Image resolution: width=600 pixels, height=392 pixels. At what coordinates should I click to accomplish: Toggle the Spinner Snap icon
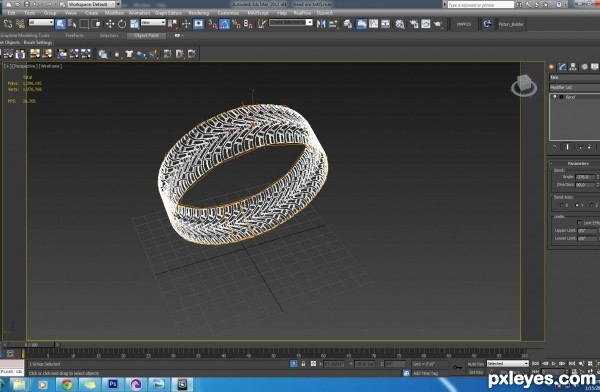click(x=248, y=24)
